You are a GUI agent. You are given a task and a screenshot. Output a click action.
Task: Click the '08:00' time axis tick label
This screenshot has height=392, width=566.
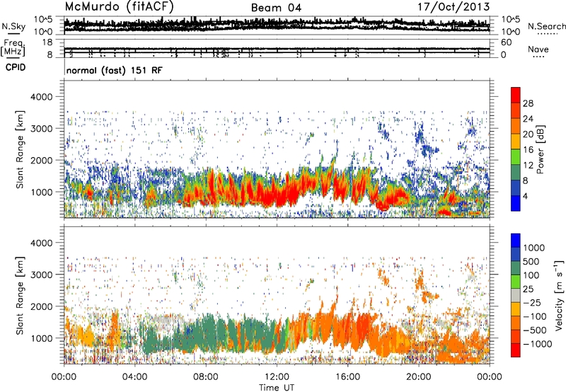point(205,377)
